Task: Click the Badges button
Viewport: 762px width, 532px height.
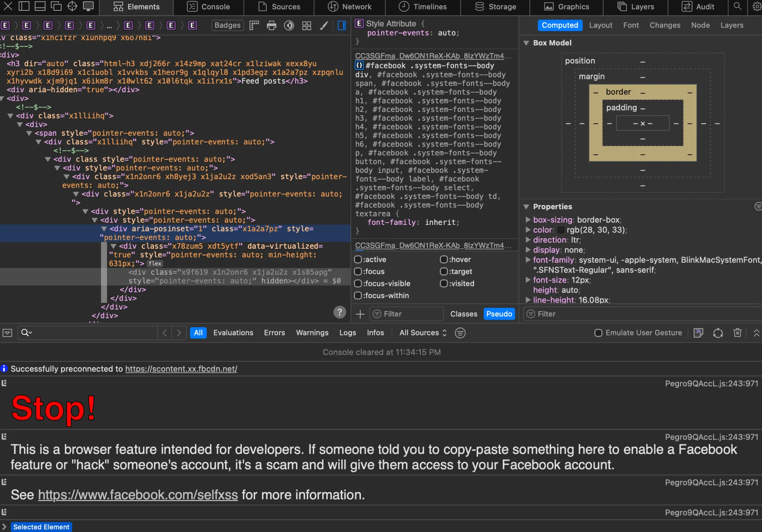Action: click(x=227, y=25)
